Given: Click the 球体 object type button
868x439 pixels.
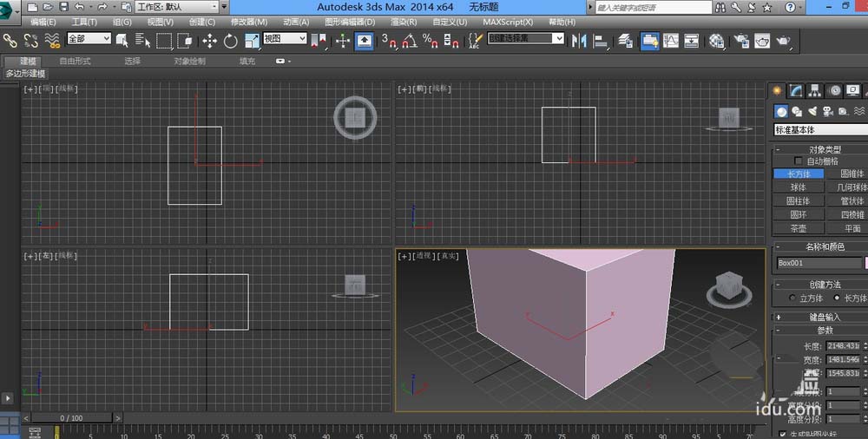Looking at the screenshot, I should click(x=798, y=187).
